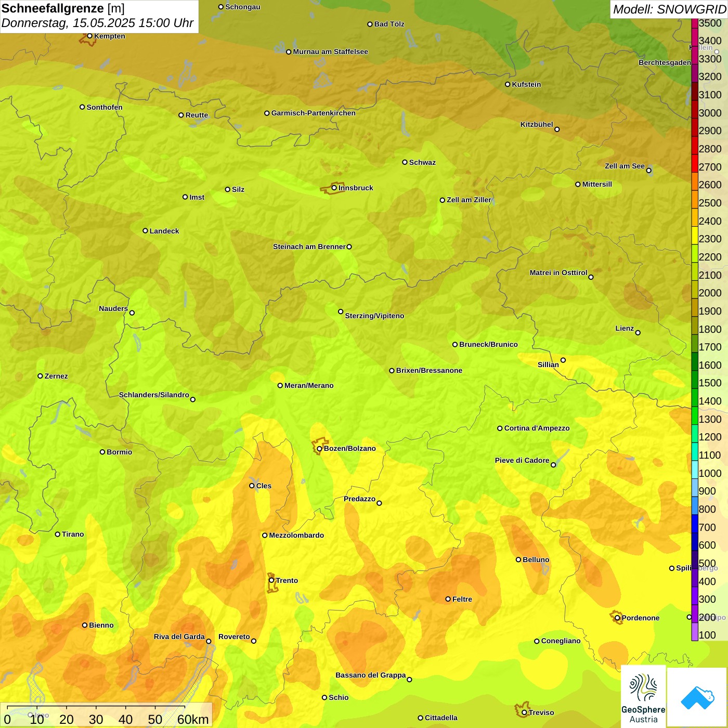Click the 700 blue legend swatch

pyautogui.click(x=694, y=523)
